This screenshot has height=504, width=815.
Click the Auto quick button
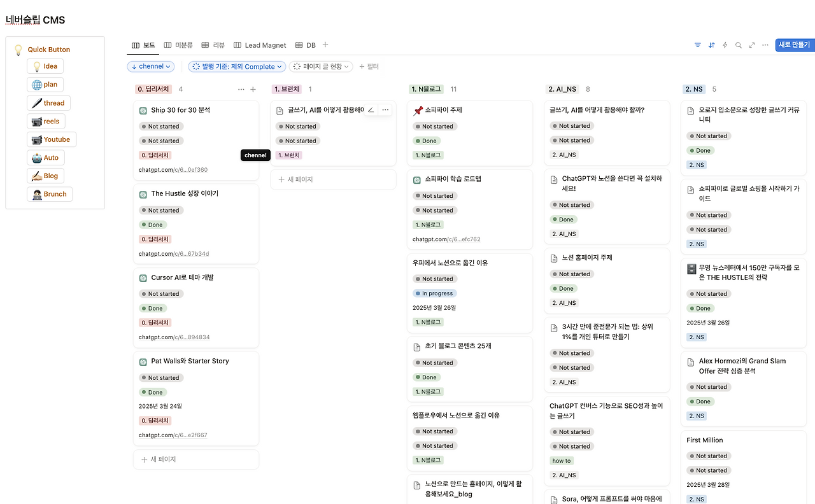45,157
